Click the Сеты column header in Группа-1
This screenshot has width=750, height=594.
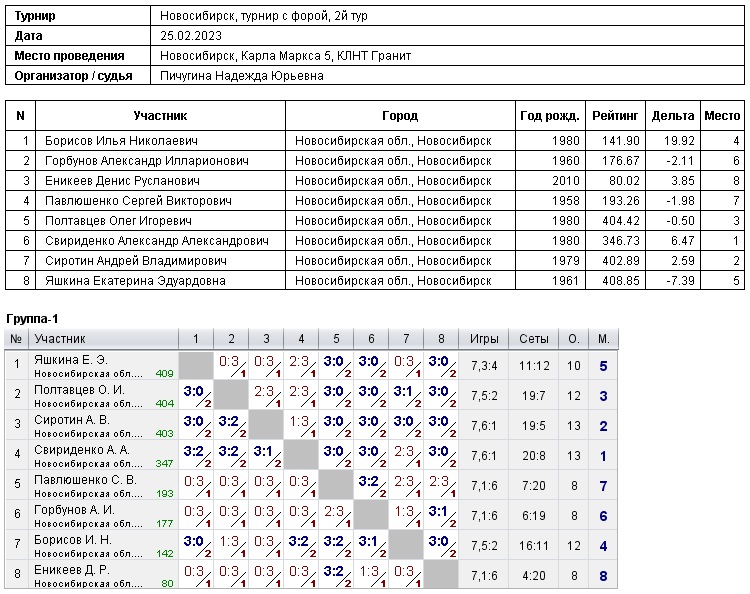[534, 339]
